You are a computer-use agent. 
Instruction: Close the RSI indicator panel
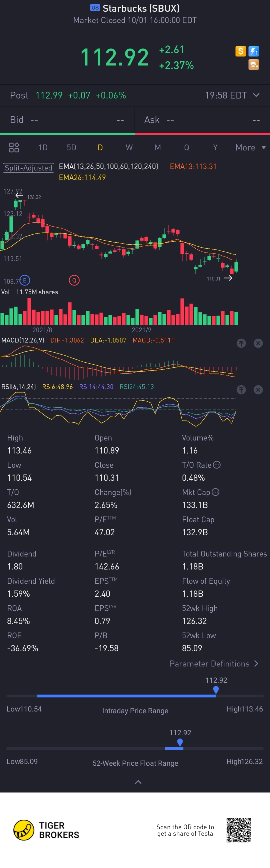coord(258,390)
